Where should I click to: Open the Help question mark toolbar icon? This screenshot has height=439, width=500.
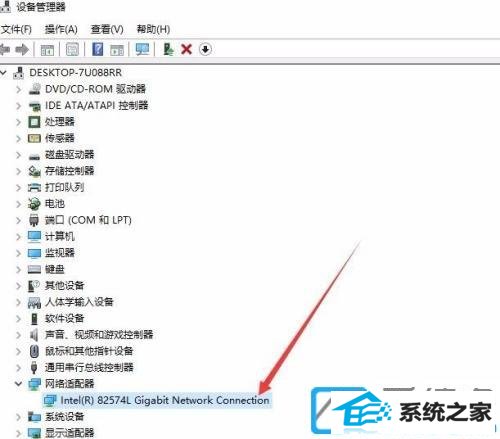click(97, 50)
